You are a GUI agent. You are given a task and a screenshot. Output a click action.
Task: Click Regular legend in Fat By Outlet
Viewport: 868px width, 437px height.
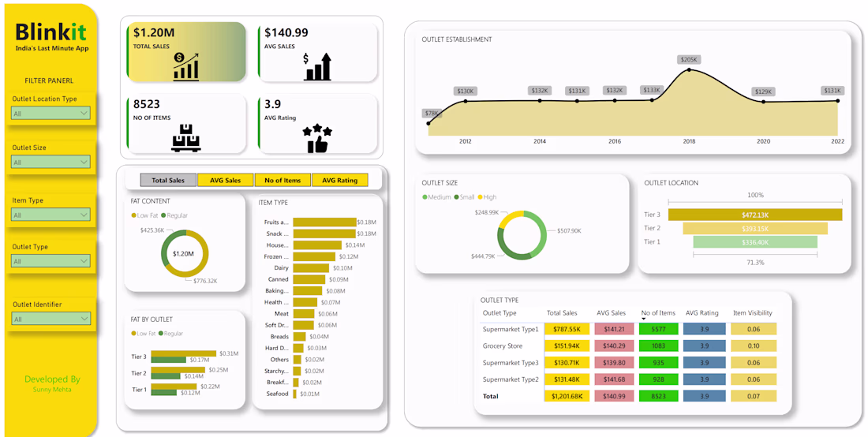point(171,334)
